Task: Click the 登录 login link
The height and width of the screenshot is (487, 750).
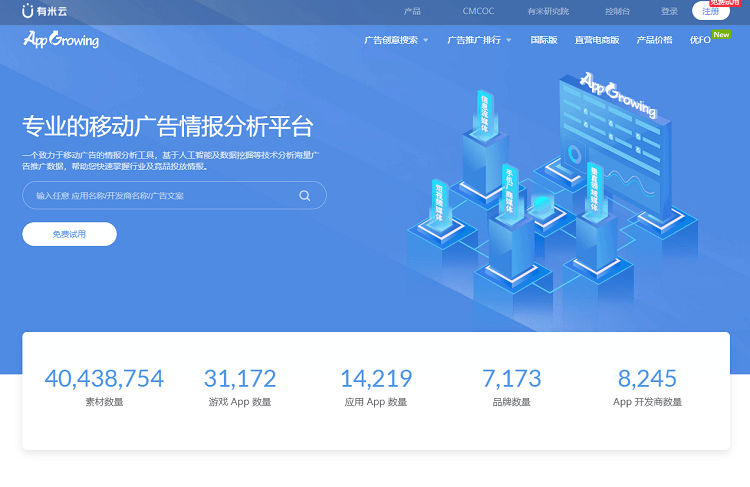Action: click(x=669, y=11)
